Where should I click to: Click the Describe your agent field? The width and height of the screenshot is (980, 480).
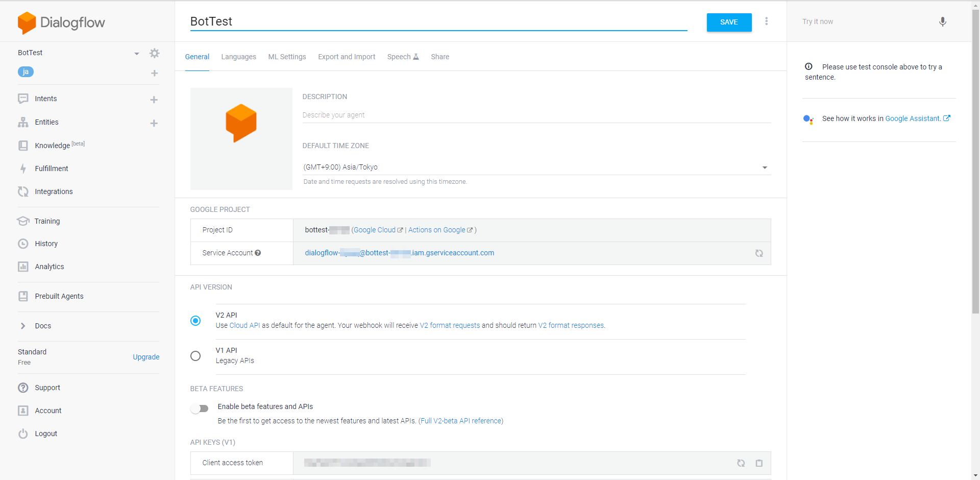pos(357,114)
